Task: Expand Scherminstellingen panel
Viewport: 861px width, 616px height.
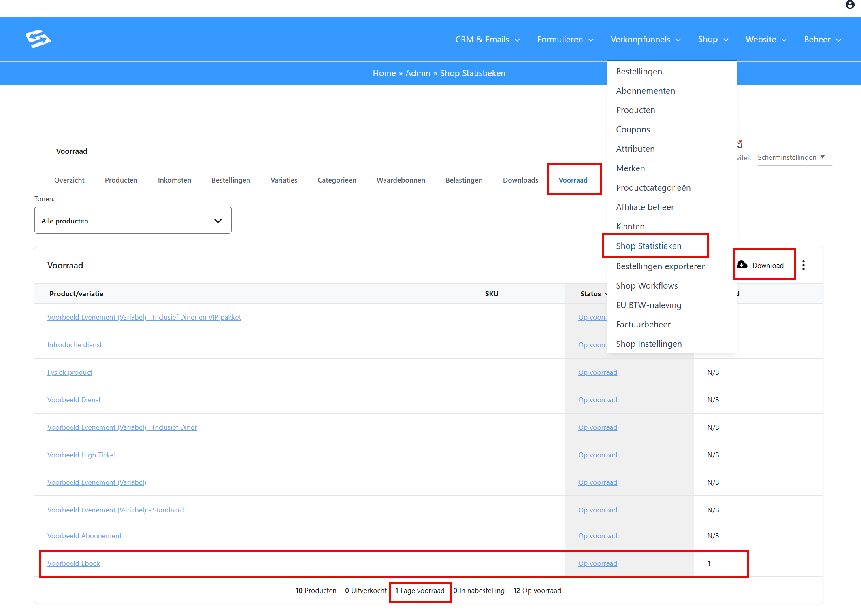Action: click(791, 157)
